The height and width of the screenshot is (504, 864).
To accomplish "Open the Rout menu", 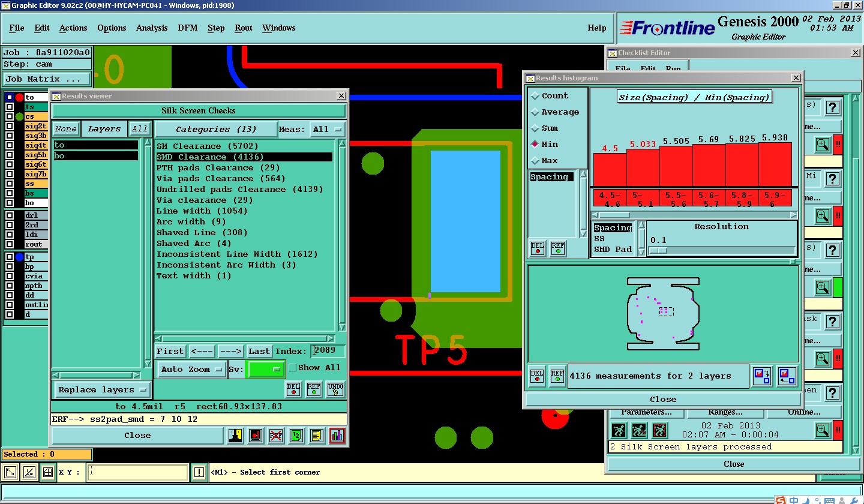I will [x=244, y=28].
